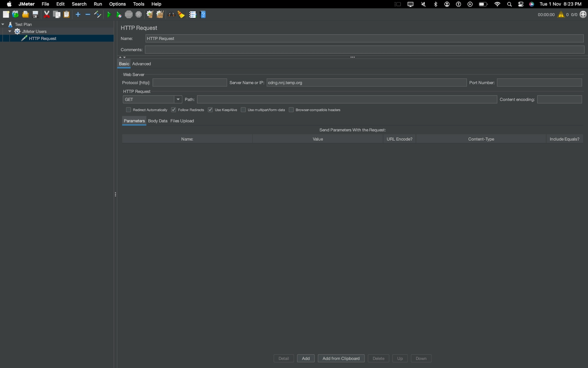Screen dimensions: 588x368
Task: Open Help with the question mark icon
Action: coord(203,14)
